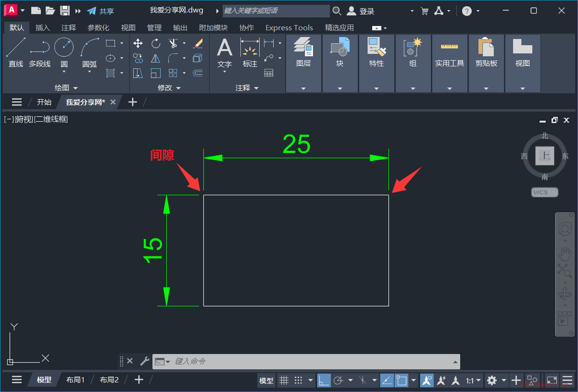Click the 登录 sign-in button
This screenshot has height=392, width=578.
coord(361,11)
